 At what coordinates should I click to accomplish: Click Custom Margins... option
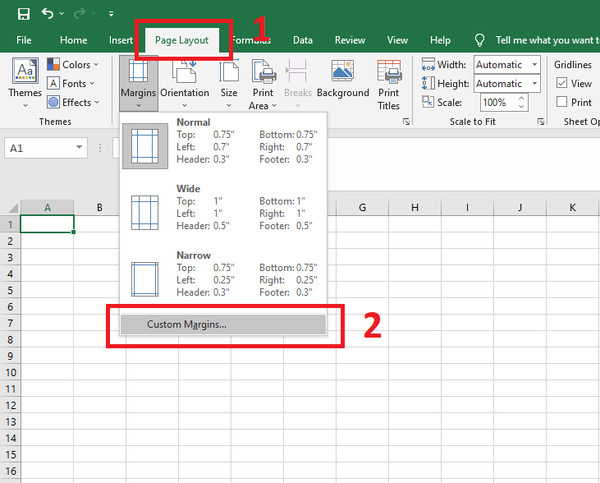(223, 324)
